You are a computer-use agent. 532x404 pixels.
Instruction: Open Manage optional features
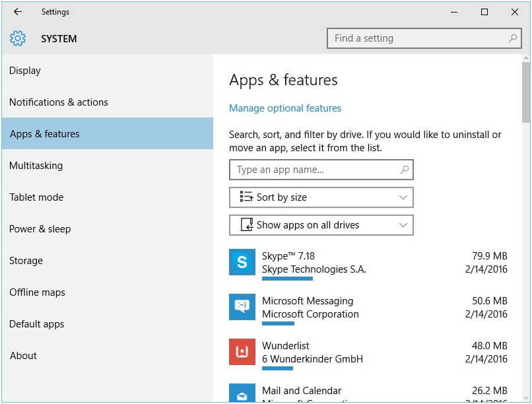click(x=285, y=108)
